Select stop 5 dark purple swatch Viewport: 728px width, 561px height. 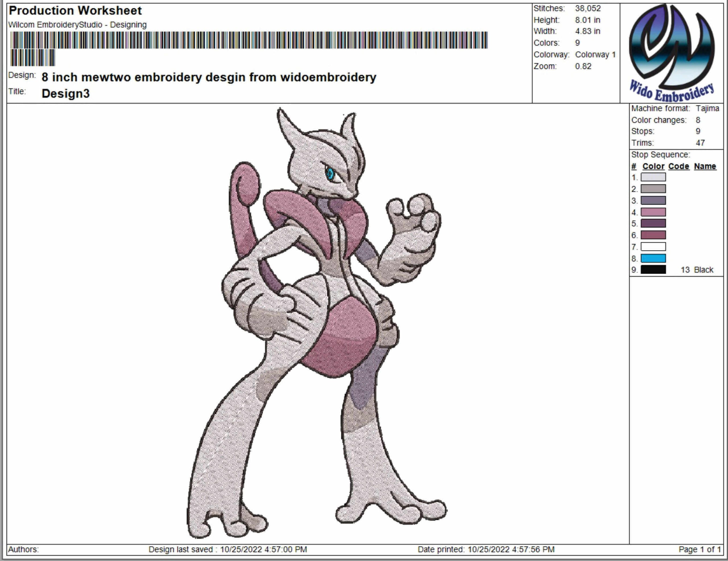653,224
